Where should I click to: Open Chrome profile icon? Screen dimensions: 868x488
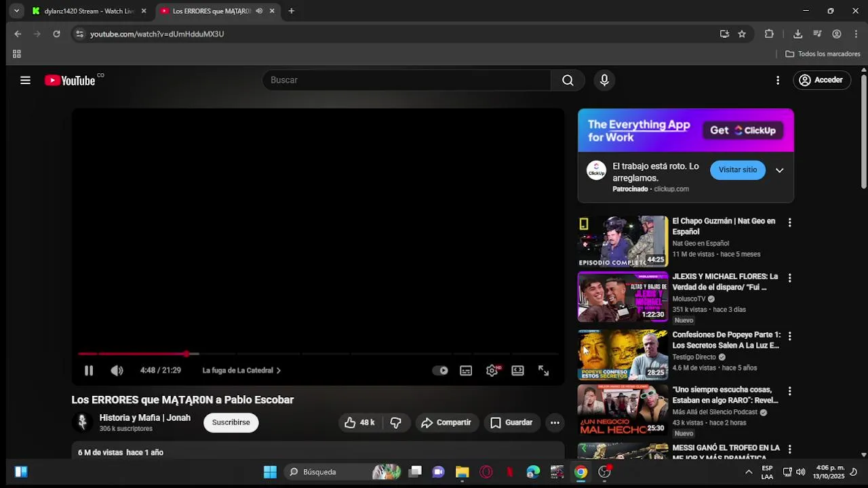point(837,34)
